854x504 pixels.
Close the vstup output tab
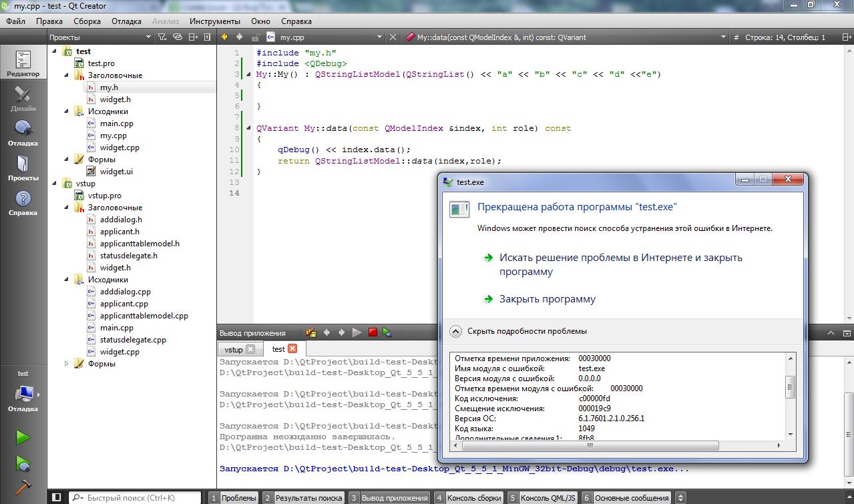[x=250, y=349]
